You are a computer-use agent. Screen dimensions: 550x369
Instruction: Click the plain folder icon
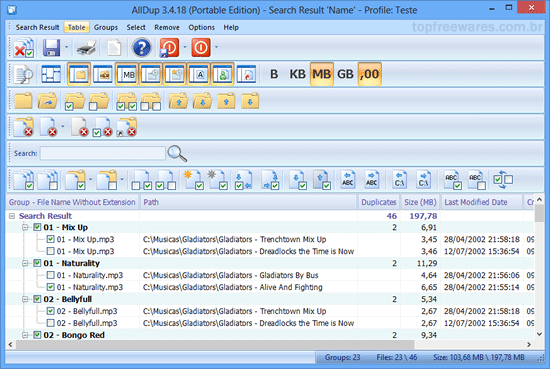click(24, 101)
